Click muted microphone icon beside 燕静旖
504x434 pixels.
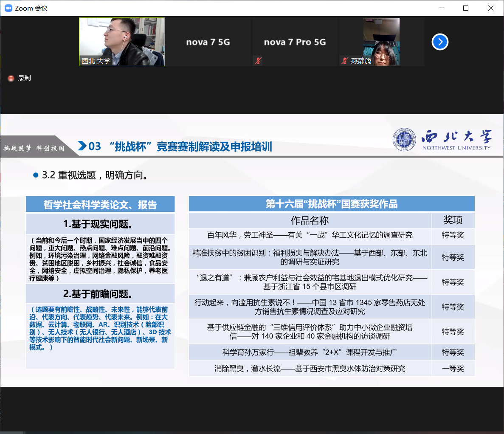(345, 61)
